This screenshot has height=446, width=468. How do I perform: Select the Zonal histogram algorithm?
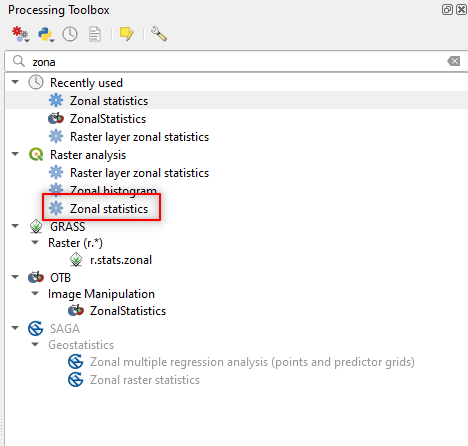[113, 190]
